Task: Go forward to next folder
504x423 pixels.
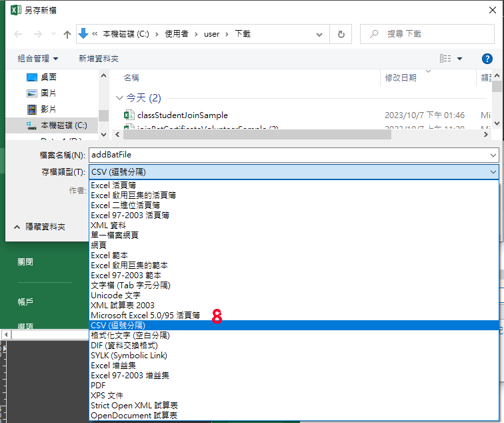Action: point(37,34)
